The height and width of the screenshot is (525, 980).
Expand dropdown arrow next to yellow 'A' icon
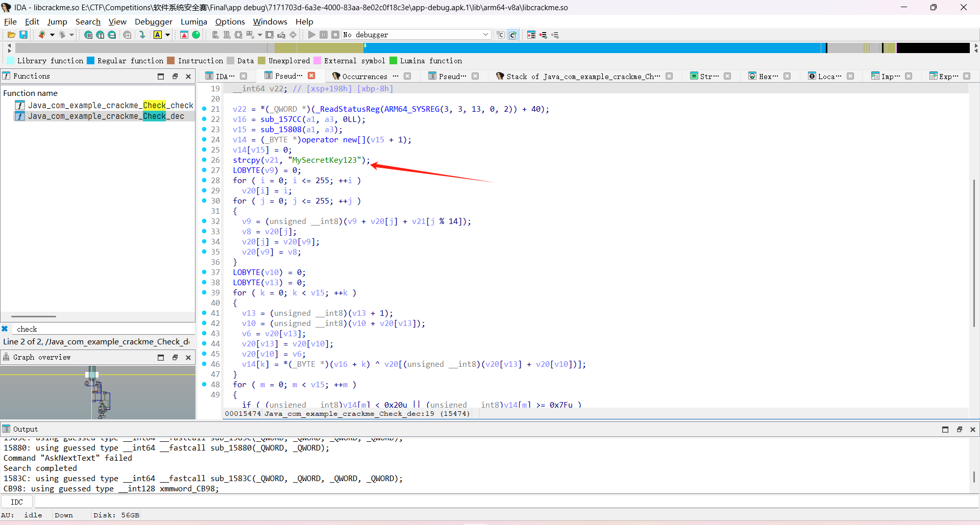(x=167, y=35)
